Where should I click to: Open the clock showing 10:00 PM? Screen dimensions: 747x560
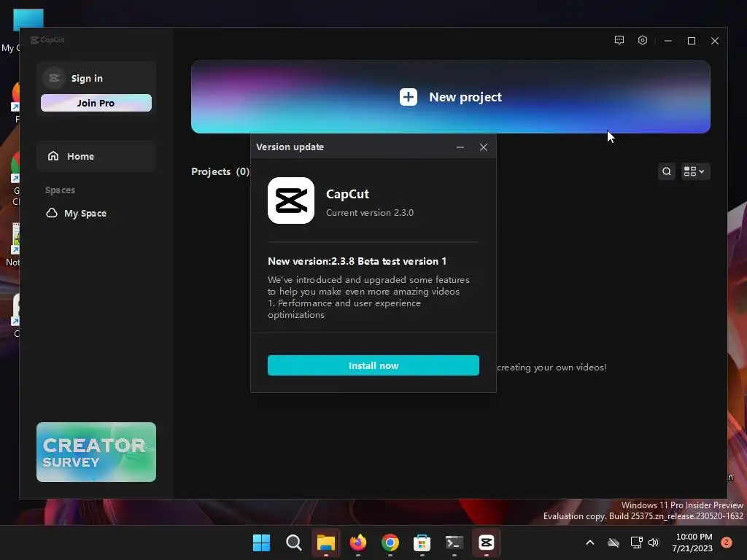(693, 542)
